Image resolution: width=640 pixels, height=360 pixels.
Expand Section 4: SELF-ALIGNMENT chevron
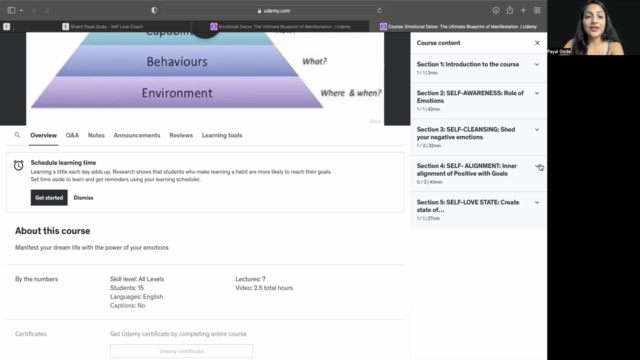[537, 166]
